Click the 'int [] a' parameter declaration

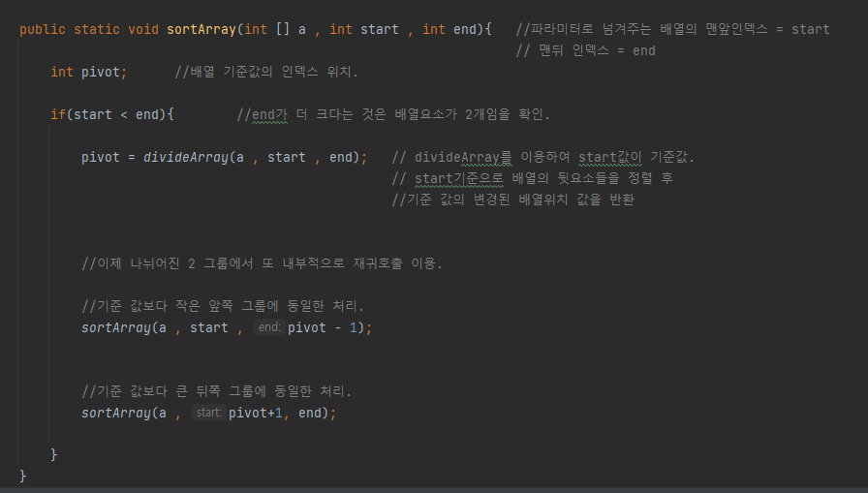coord(275,29)
